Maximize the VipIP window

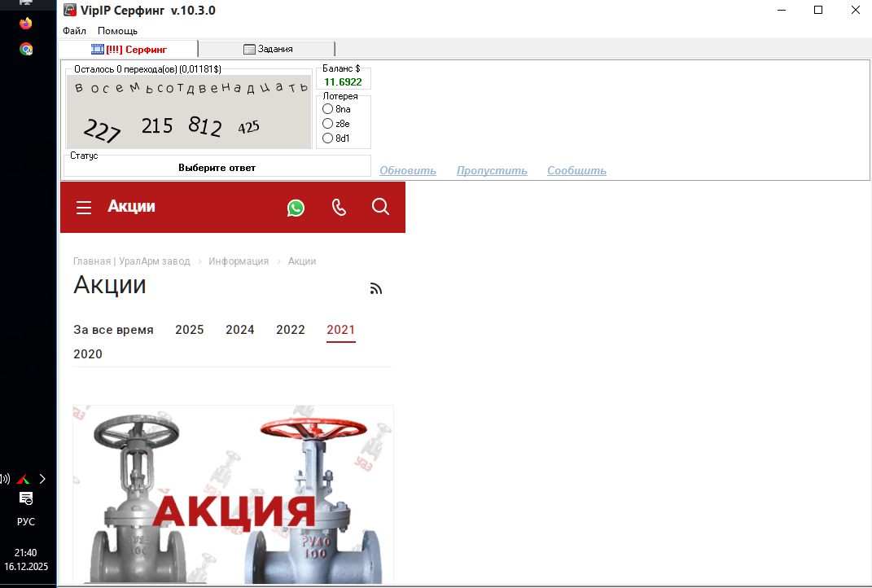818,10
